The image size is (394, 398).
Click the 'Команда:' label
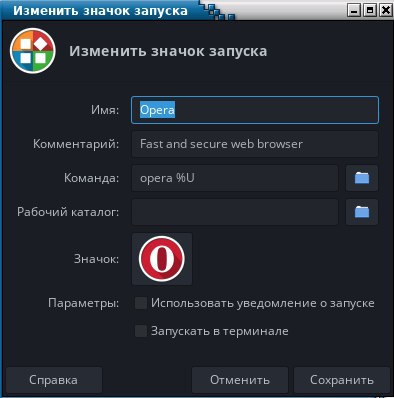91,178
